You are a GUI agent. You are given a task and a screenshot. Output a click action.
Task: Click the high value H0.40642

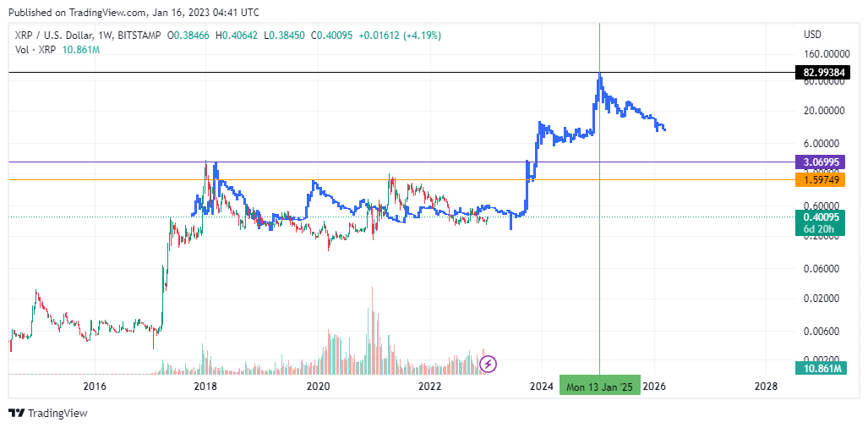[x=237, y=36]
